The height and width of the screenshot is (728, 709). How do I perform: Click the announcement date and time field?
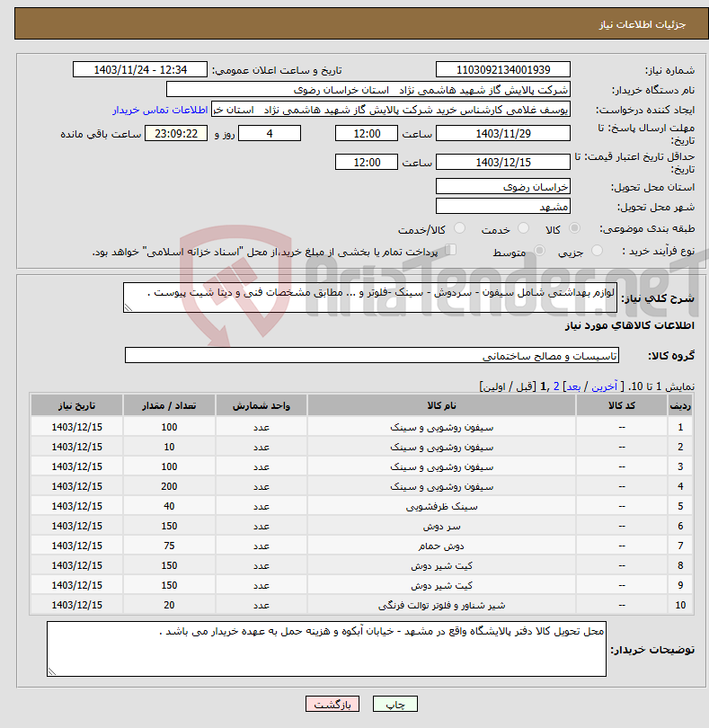140,69
